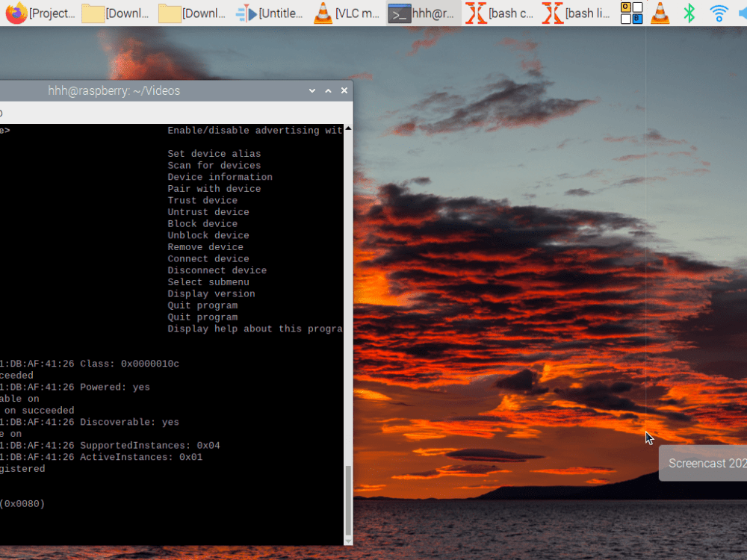Open the terminal titlebar dropdown arrow

(311, 90)
